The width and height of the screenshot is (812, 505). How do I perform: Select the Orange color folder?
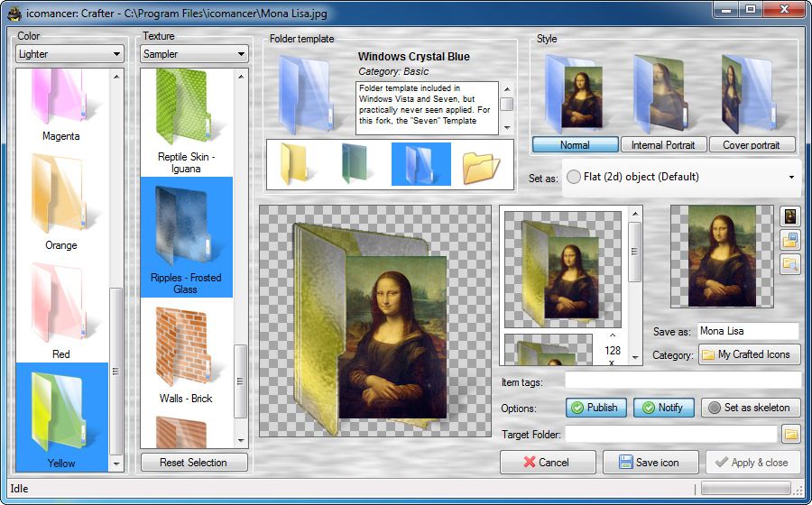(x=61, y=203)
